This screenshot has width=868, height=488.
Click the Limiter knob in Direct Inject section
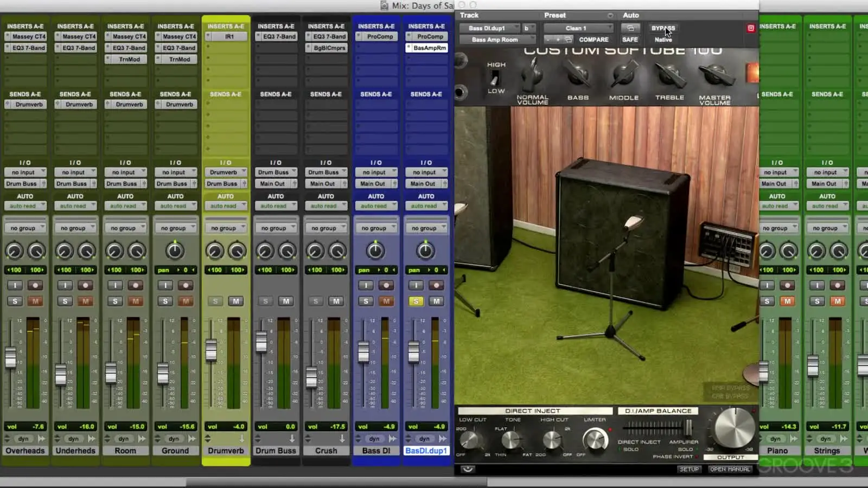point(595,439)
